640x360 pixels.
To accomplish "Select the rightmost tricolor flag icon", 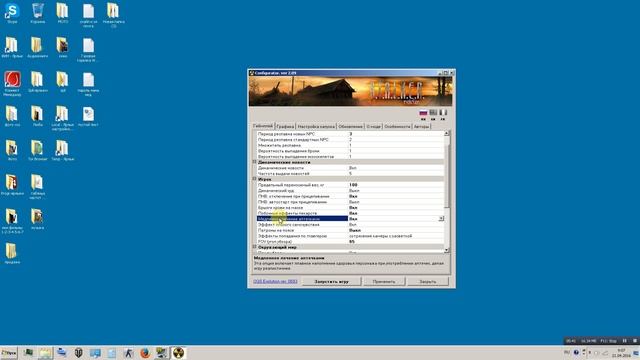I will 443,112.
